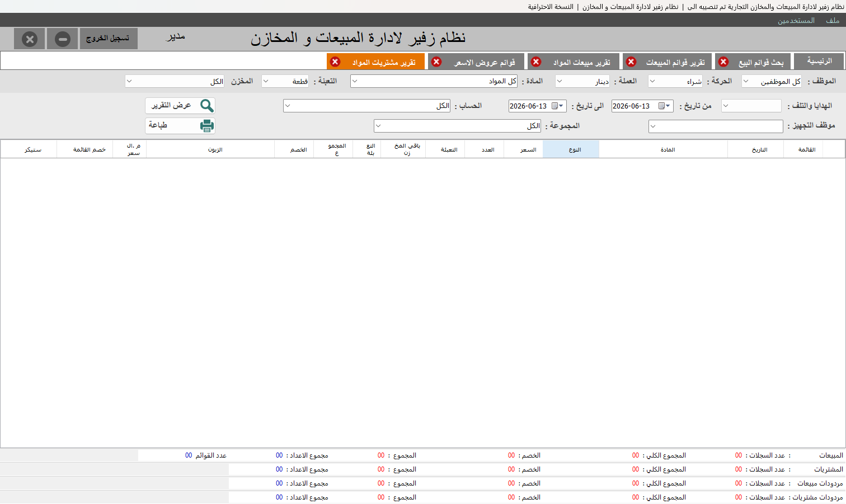Close the قوائم عروض الاسعر tab
This screenshot has width=846, height=504.
(x=436, y=62)
